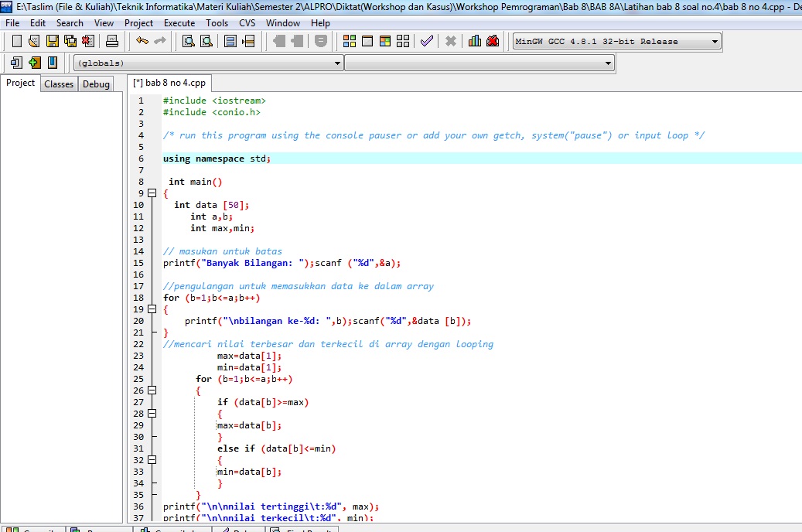Click the 'int main()' line

[x=196, y=182]
